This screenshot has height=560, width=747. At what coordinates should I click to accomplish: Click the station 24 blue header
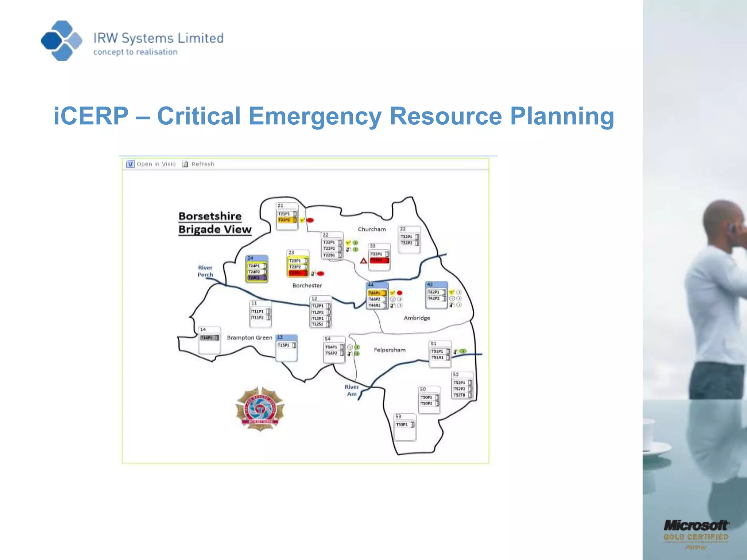pyautogui.click(x=257, y=258)
